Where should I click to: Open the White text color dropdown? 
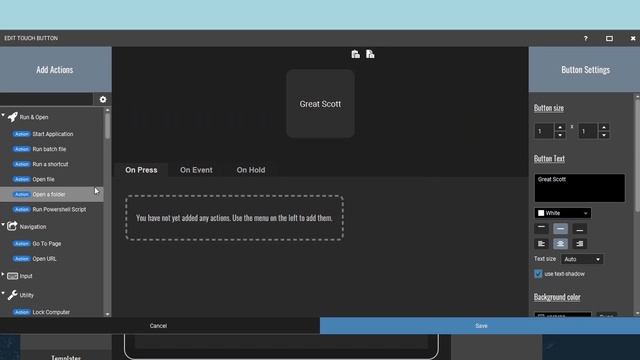click(x=562, y=213)
